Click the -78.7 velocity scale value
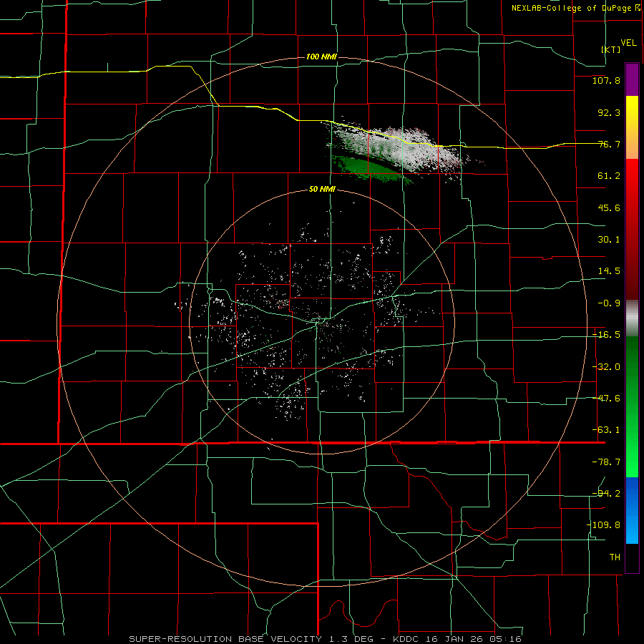Viewport: 644px width, 644px height. (x=606, y=462)
